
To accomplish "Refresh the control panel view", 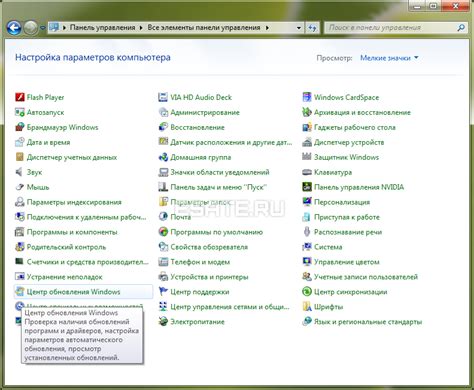I will tap(312, 28).
